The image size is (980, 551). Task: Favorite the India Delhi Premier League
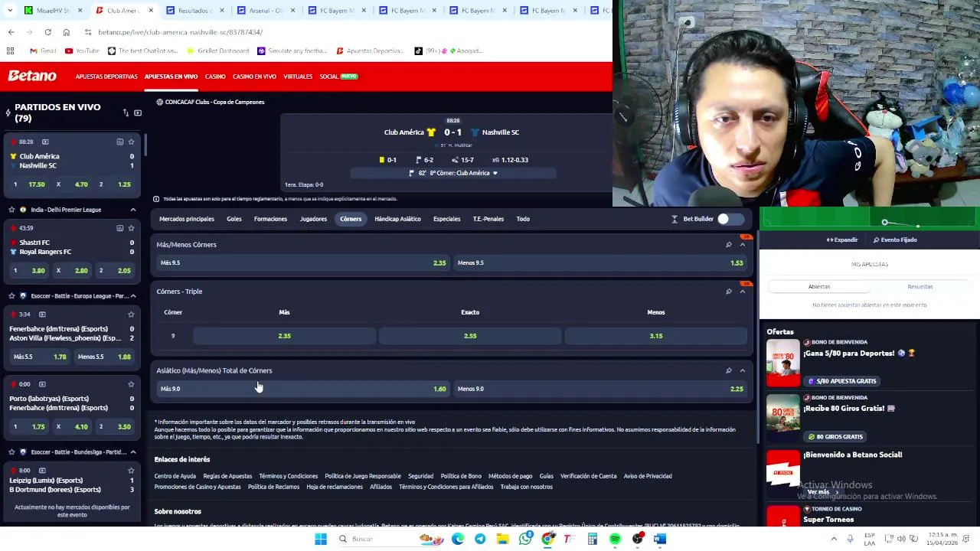(x=11, y=210)
